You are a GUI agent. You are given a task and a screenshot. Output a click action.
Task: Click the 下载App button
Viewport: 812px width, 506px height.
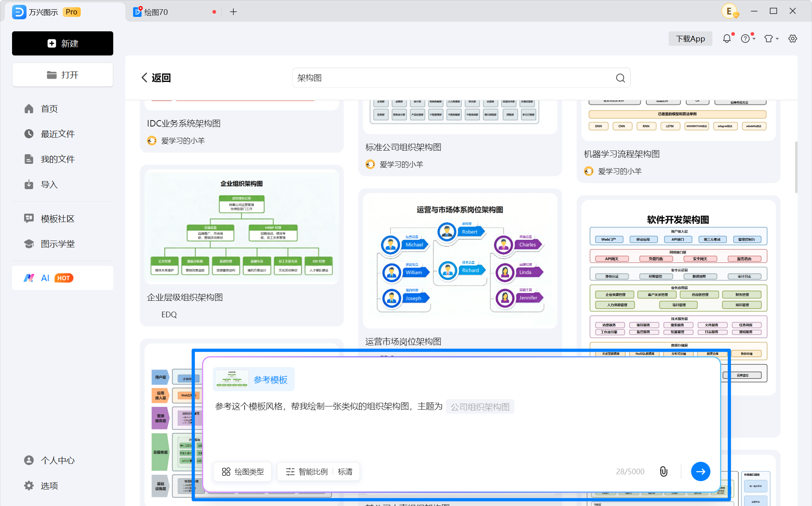pyautogui.click(x=690, y=39)
